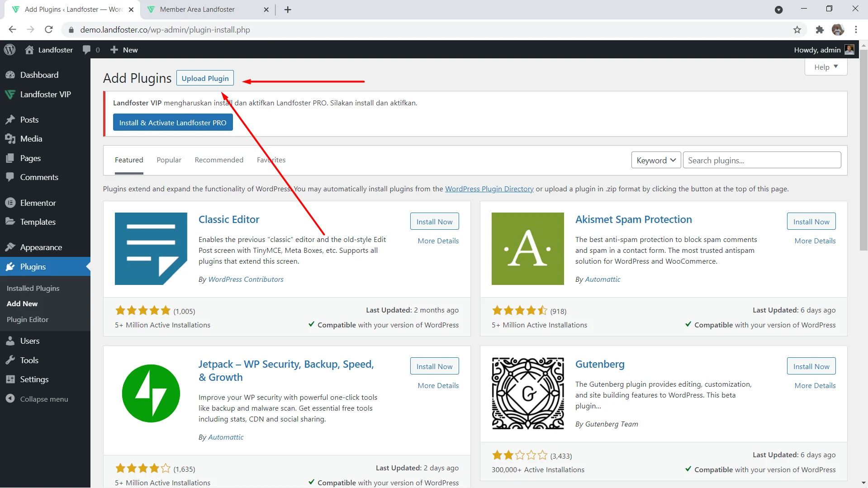Image resolution: width=868 pixels, height=488 pixels.
Task: Install Now the Gutenberg plugin
Action: click(811, 366)
